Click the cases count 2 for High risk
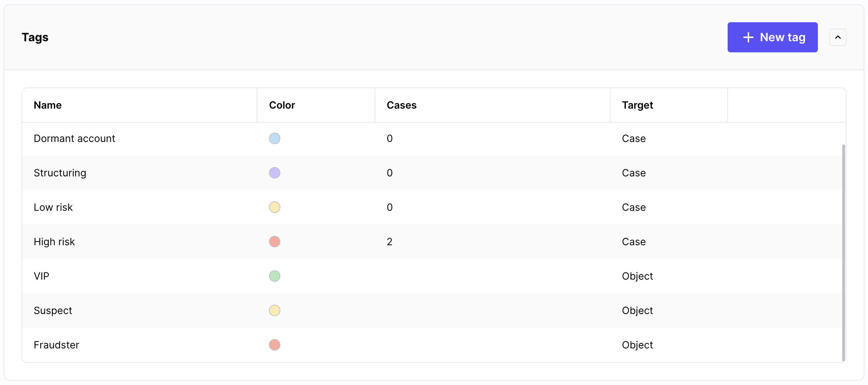The image size is (868, 385). 390,242
